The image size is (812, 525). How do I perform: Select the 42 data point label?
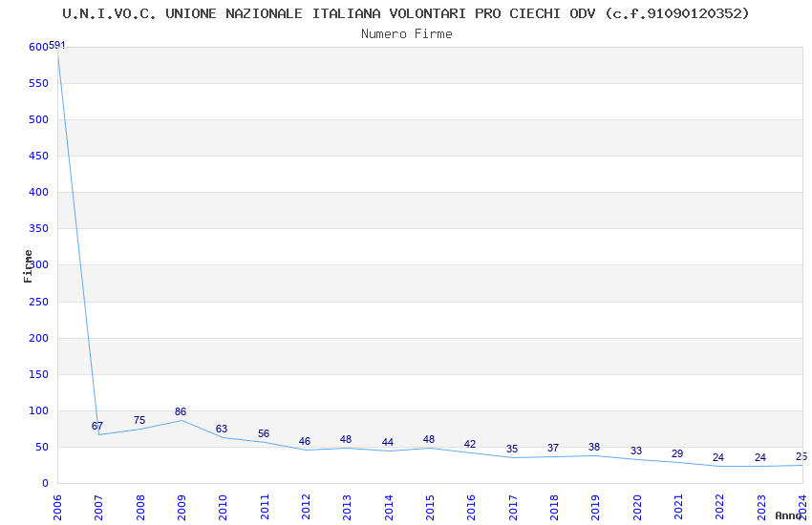tap(470, 444)
